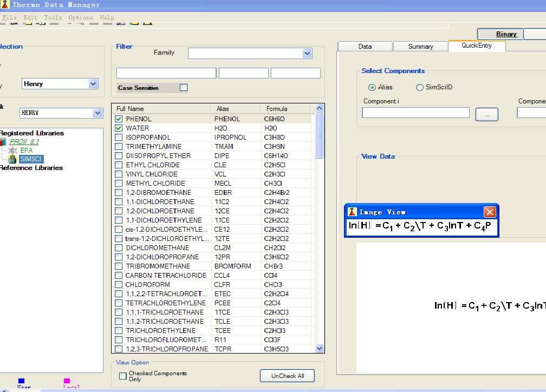Click the SIMSCI library lock icon

click(x=12, y=159)
